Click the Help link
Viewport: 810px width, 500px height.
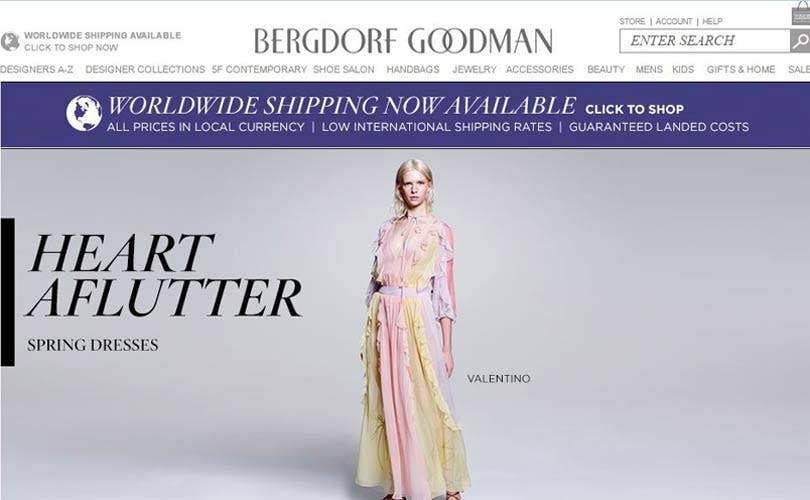point(712,21)
